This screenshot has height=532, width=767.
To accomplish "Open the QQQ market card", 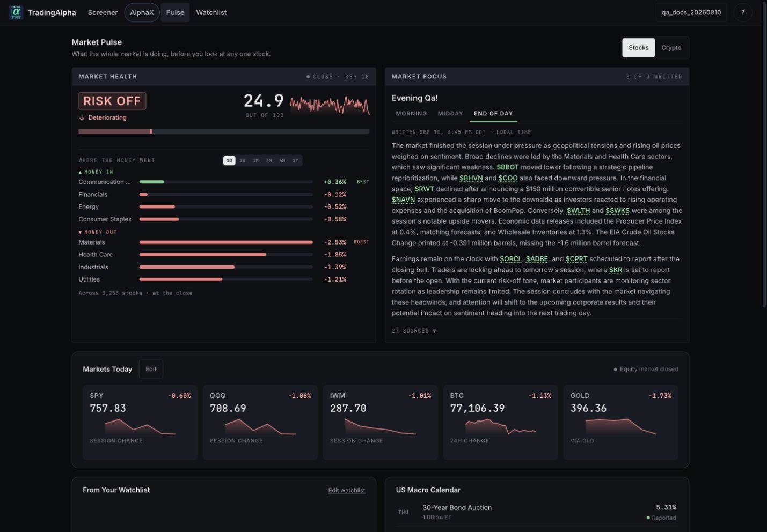I will pos(260,423).
